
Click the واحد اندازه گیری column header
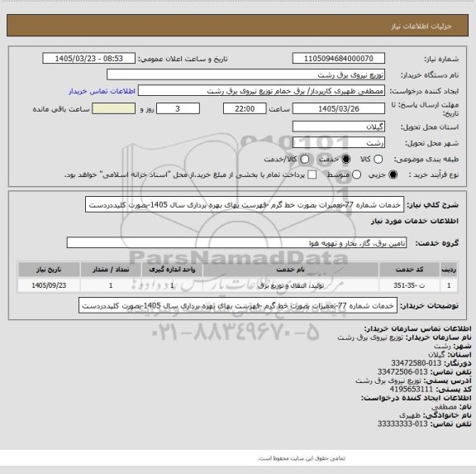pyautogui.click(x=172, y=270)
